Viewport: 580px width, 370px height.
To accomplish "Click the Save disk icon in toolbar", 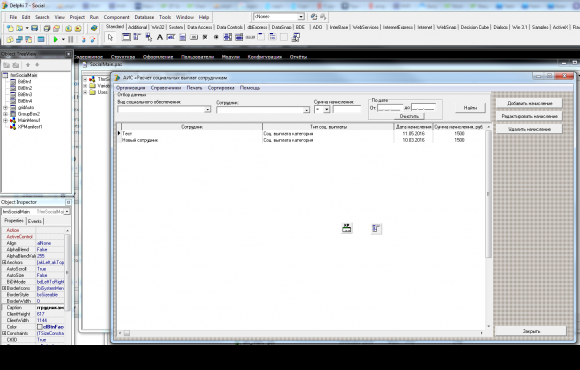I will 34,28.
